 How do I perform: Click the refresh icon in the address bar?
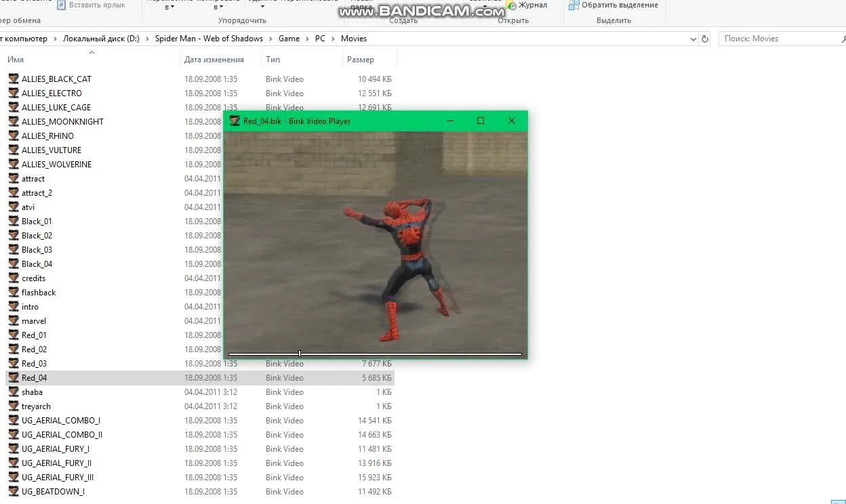point(704,39)
